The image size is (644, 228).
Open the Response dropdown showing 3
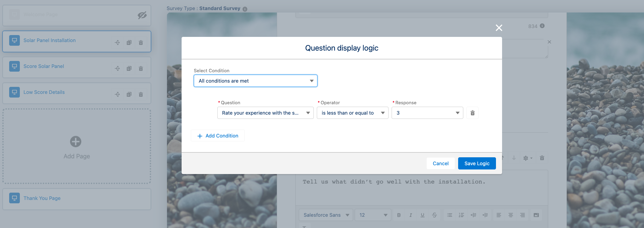point(427,113)
